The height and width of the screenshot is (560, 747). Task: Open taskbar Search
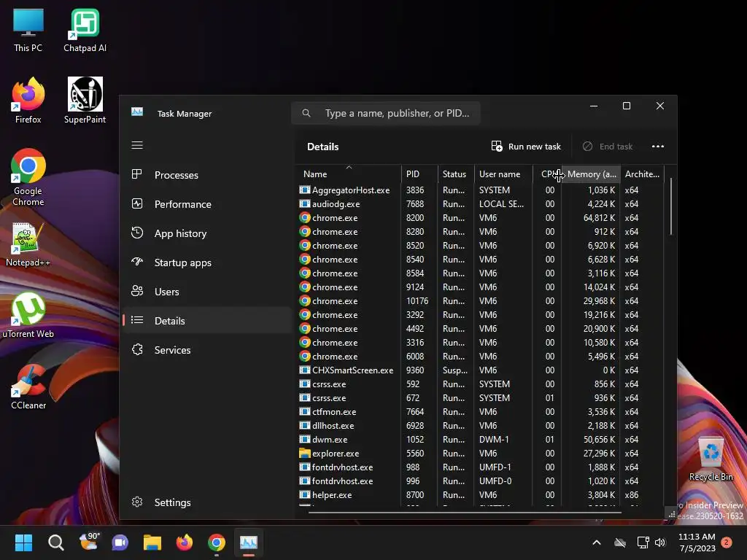click(55, 542)
